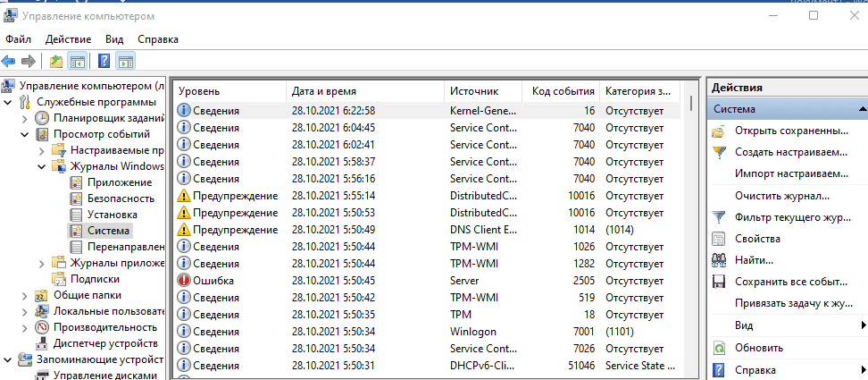
Task: Toggle the console tree pane button
Action: coord(77,62)
